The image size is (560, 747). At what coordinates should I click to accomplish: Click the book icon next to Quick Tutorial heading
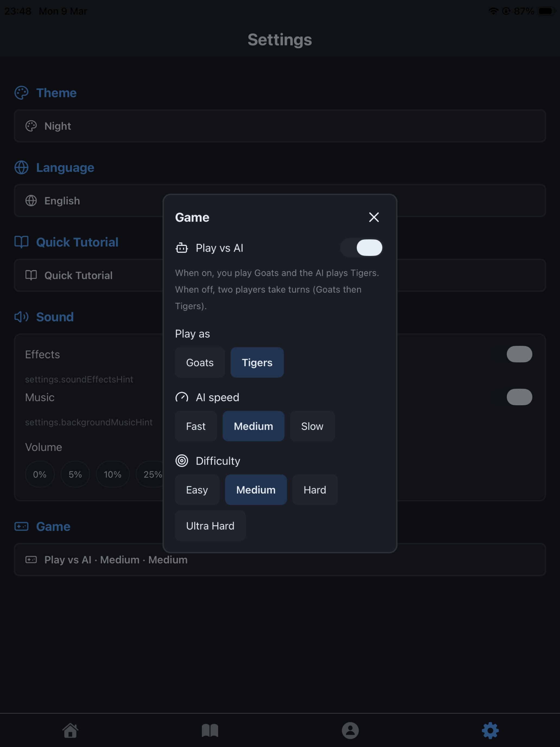click(x=21, y=242)
